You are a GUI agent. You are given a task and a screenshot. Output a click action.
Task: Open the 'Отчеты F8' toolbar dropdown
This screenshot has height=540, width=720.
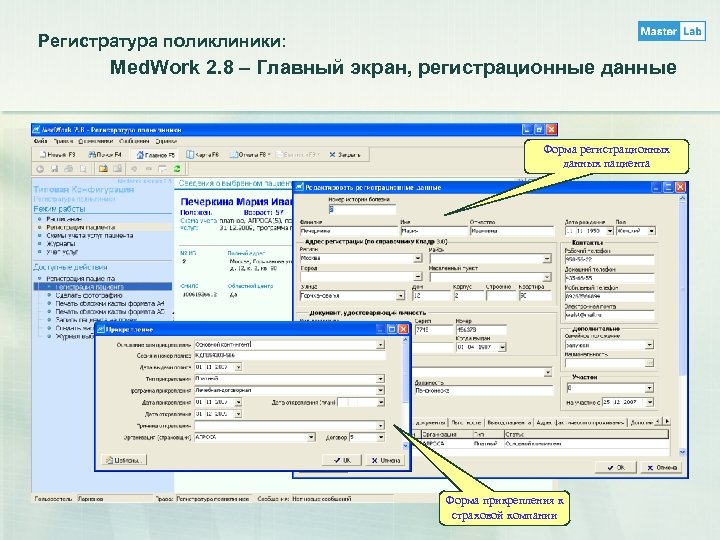[250, 155]
